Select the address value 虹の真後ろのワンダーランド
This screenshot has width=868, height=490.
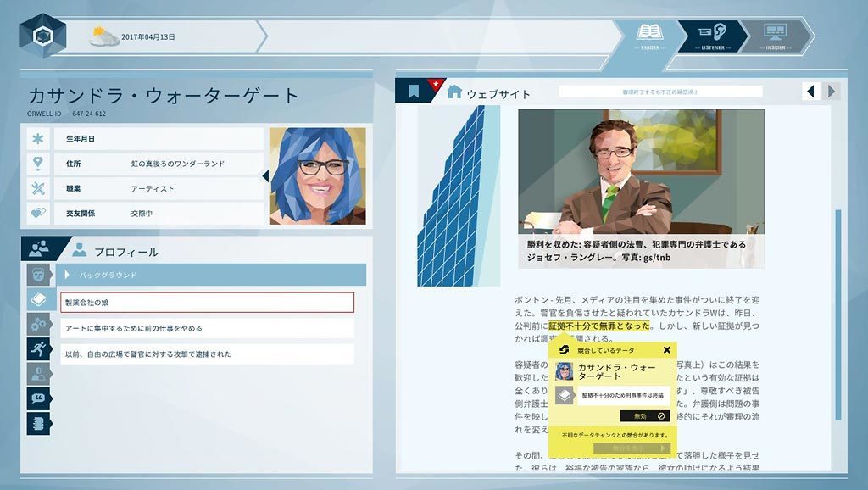(178, 164)
